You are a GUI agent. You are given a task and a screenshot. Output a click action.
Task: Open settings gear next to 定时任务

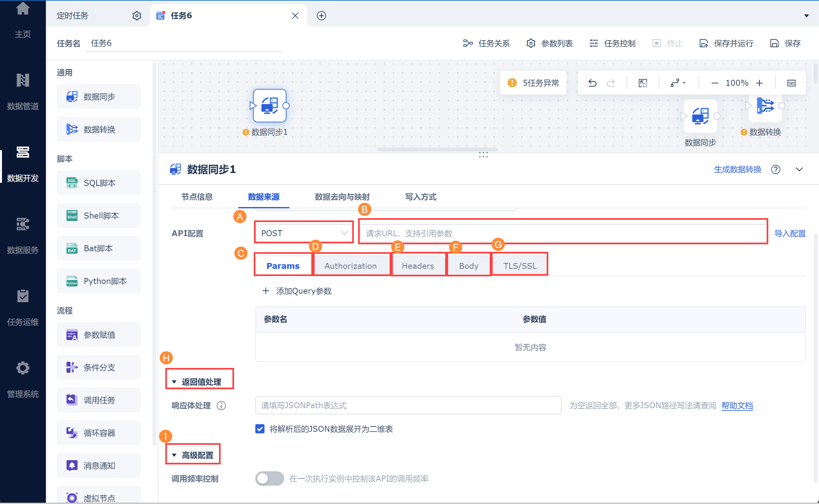[136, 16]
